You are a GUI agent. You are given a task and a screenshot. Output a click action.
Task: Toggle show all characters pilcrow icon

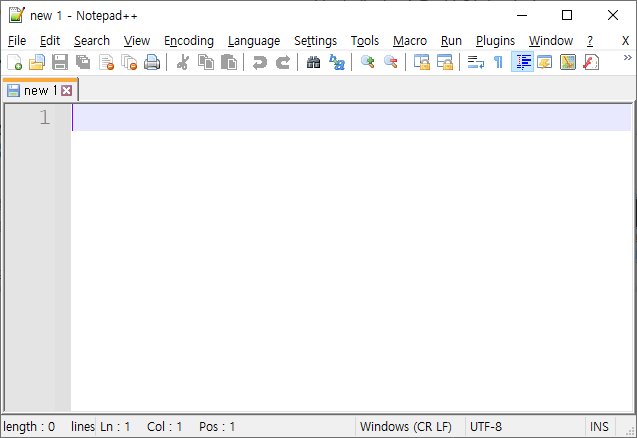tap(498, 62)
